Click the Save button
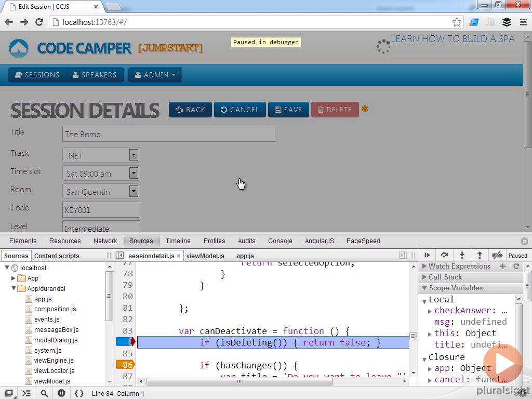The image size is (532, 399). [288, 110]
